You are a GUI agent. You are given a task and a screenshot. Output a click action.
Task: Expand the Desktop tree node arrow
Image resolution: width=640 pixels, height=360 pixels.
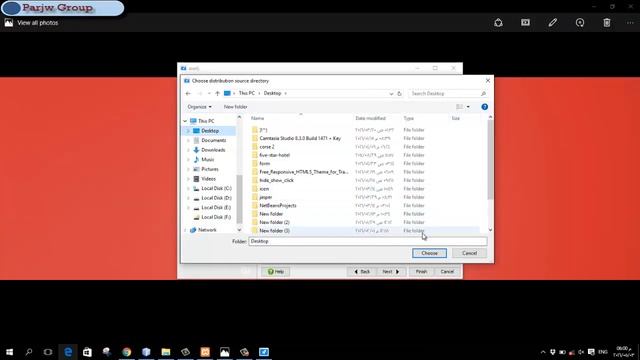(189, 131)
